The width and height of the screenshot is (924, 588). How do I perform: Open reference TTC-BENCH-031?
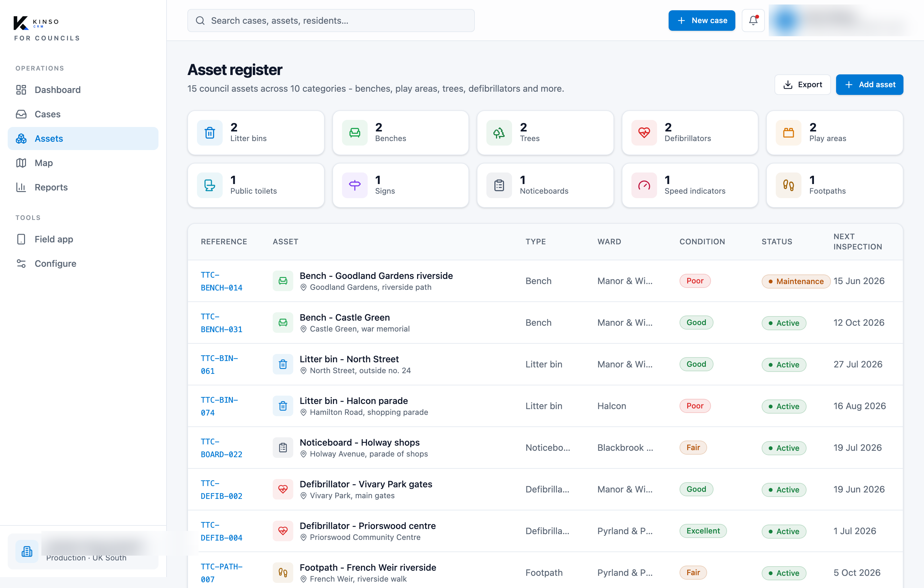click(x=221, y=323)
